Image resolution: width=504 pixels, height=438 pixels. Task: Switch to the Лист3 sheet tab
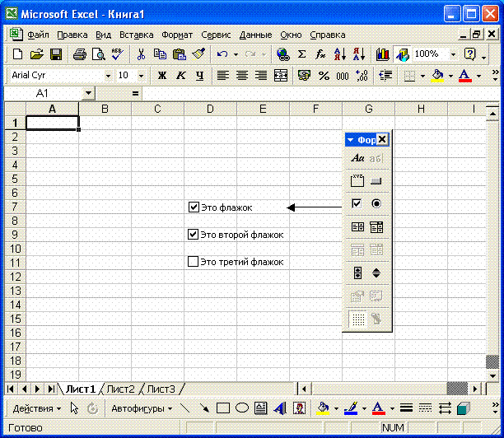coord(161,389)
